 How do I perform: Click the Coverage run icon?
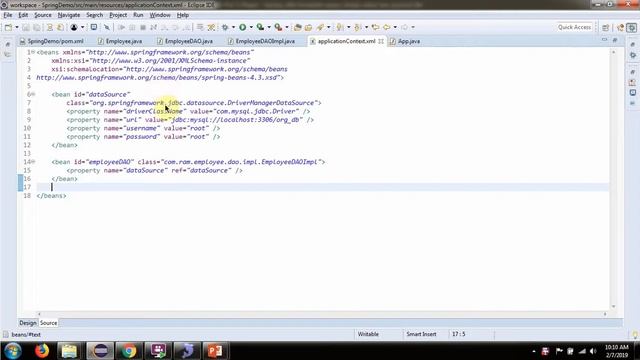coord(260,27)
